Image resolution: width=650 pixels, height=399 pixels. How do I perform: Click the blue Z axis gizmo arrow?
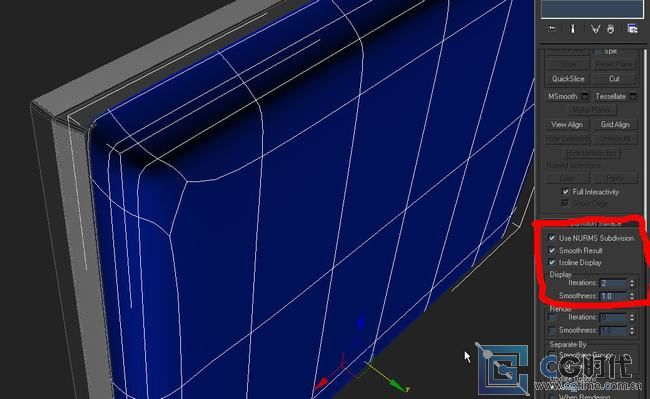[x=361, y=322]
